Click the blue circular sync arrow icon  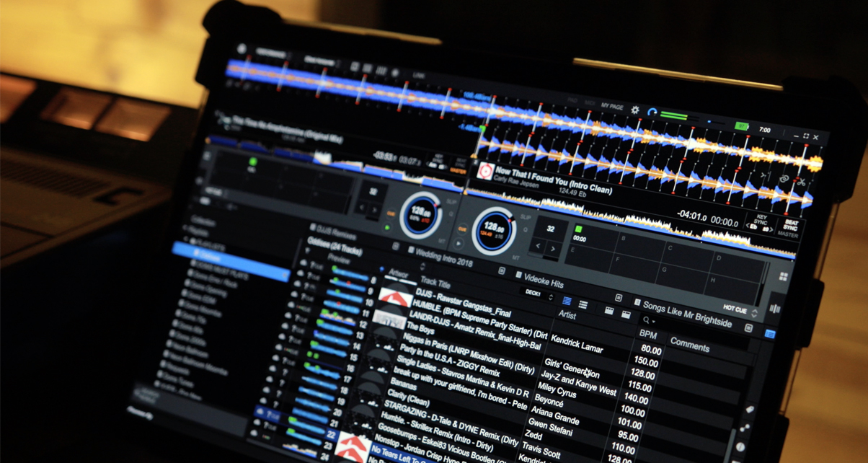tap(652, 112)
